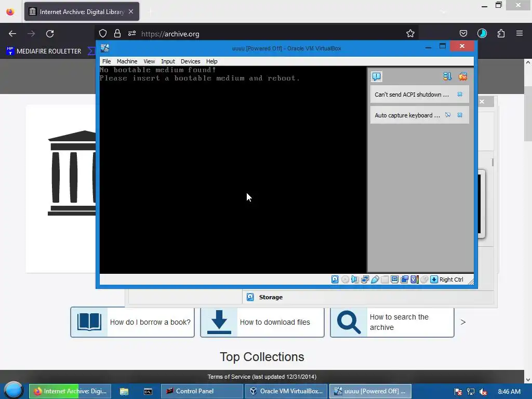This screenshot has height=399, width=532.
Task: Expand the Auto capture keyboard notification
Action: coord(407,115)
